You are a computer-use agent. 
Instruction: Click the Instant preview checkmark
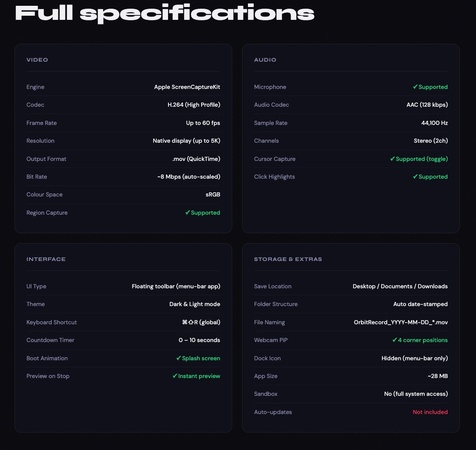pos(175,376)
